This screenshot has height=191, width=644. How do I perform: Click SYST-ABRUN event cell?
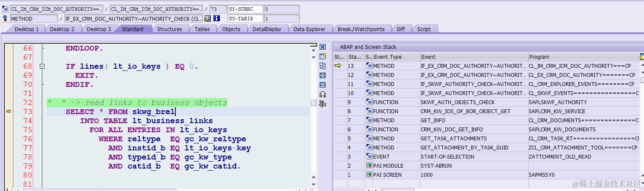474,166
